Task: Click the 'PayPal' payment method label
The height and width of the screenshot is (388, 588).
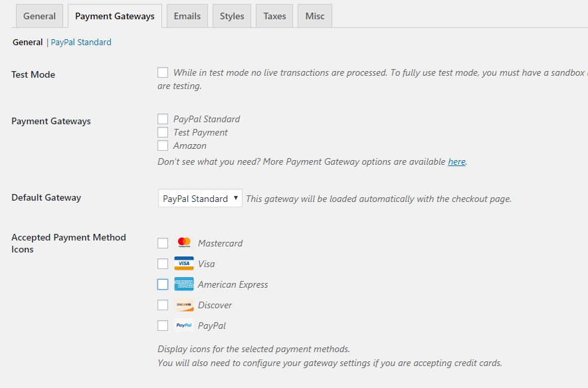Action: [x=212, y=326]
